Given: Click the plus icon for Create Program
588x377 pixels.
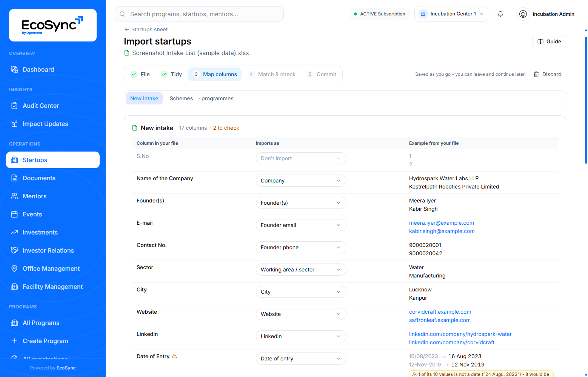Looking at the screenshot, I should tap(14, 341).
